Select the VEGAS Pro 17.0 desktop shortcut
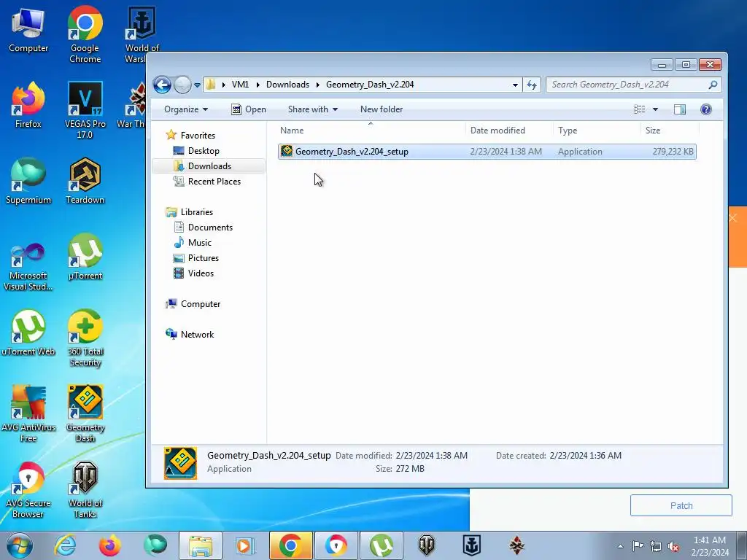The image size is (747, 560). click(x=85, y=111)
